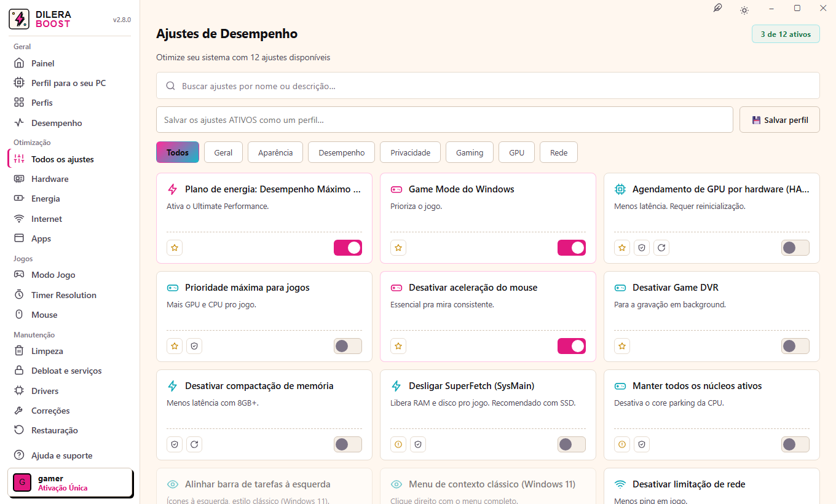Star the Desativar Game DVR tweak

(x=622, y=346)
